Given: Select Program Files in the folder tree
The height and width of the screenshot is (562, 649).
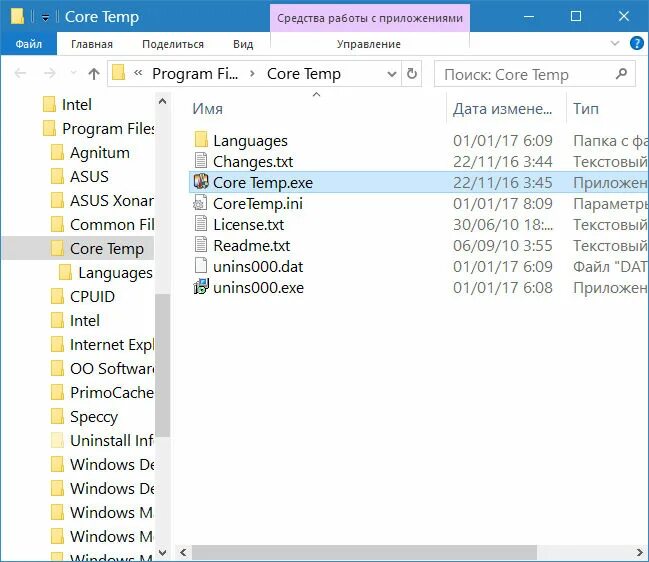Looking at the screenshot, I should point(99,129).
